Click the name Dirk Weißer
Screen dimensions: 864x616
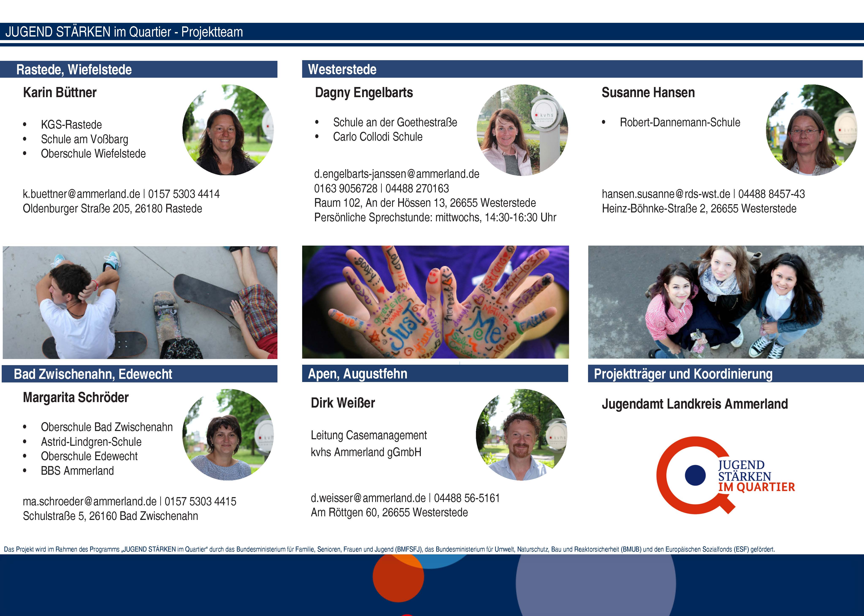coord(343,403)
